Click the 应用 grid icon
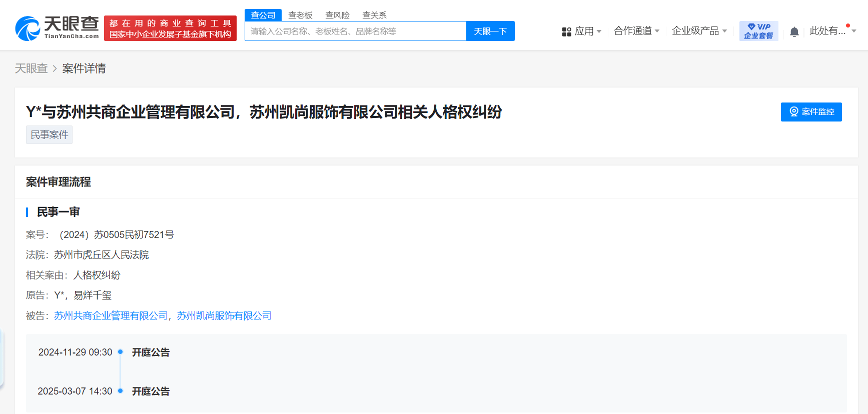The width and height of the screenshot is (868, 414). pyautogui.click(x=566, y=32)
